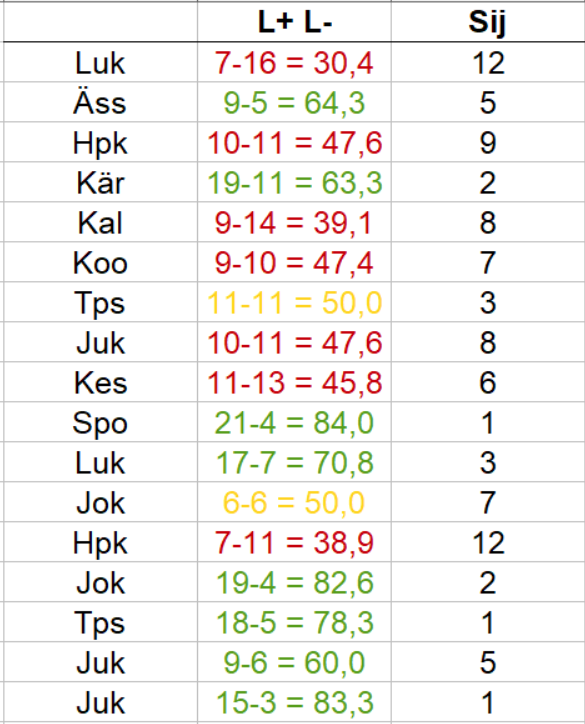The image size is (585, 724).
Task: Click the cell showing 9-5 = 64,3
Action: pyautogui.click(x=294, y=103)
